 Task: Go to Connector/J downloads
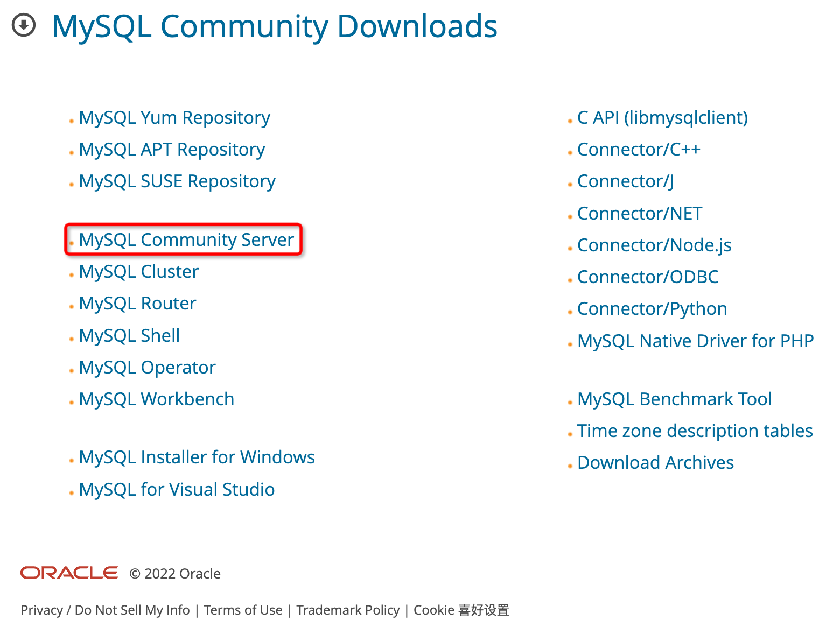[x=625, y=181]
